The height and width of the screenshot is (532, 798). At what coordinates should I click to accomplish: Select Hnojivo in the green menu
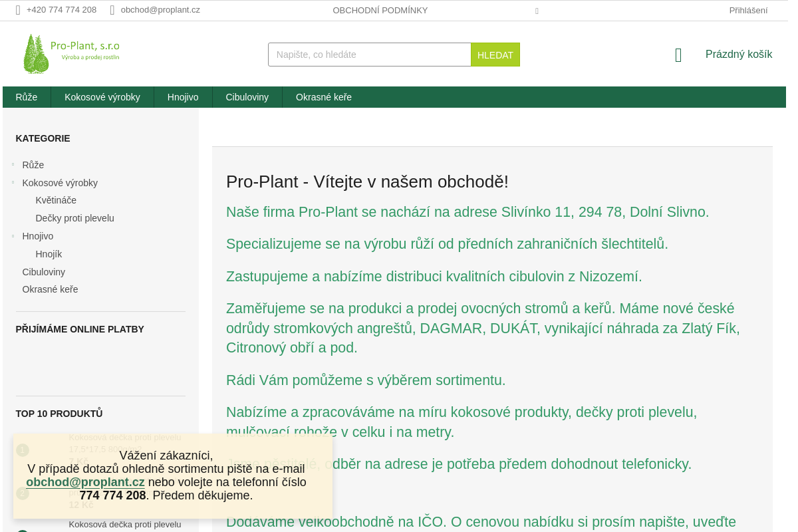(x=183, y=97)
